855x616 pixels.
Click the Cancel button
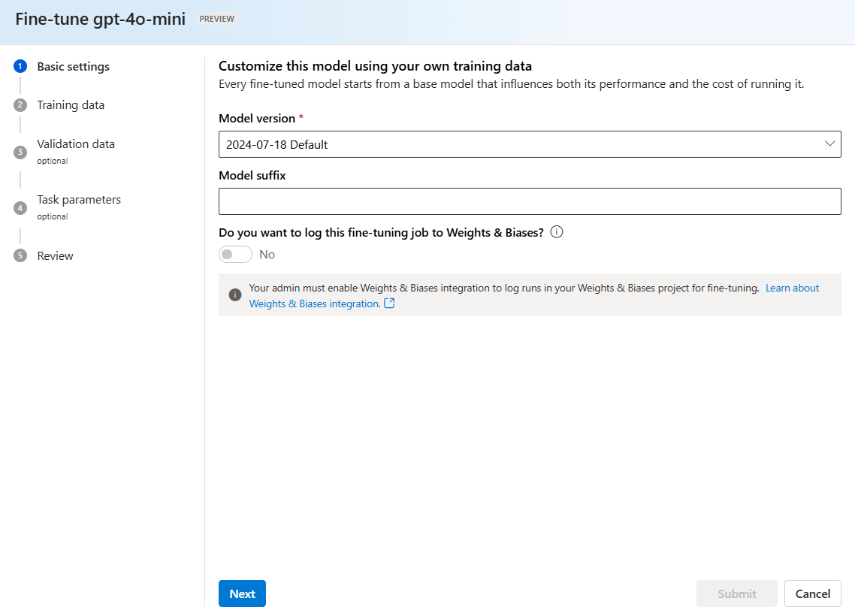coord(812,593)
